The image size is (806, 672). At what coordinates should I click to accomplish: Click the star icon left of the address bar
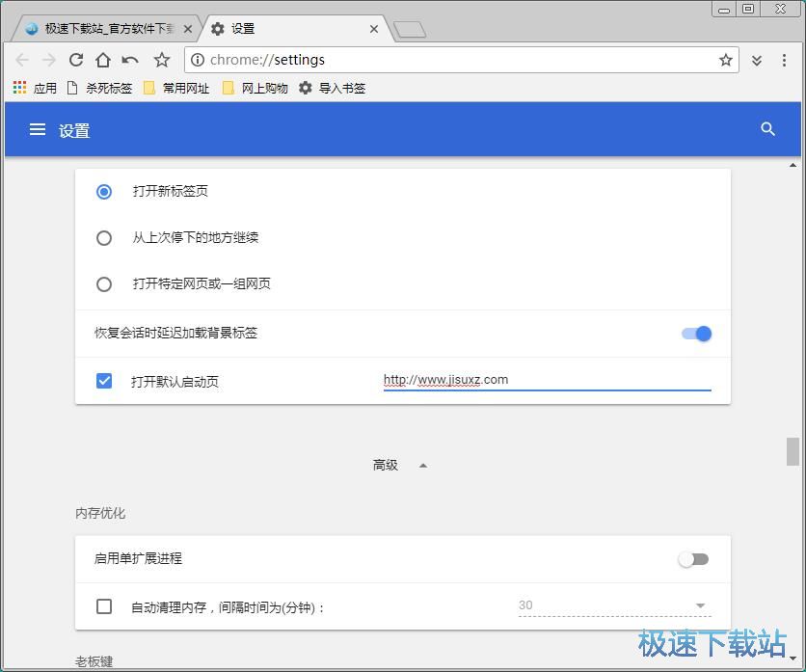[x=162, y=60]
